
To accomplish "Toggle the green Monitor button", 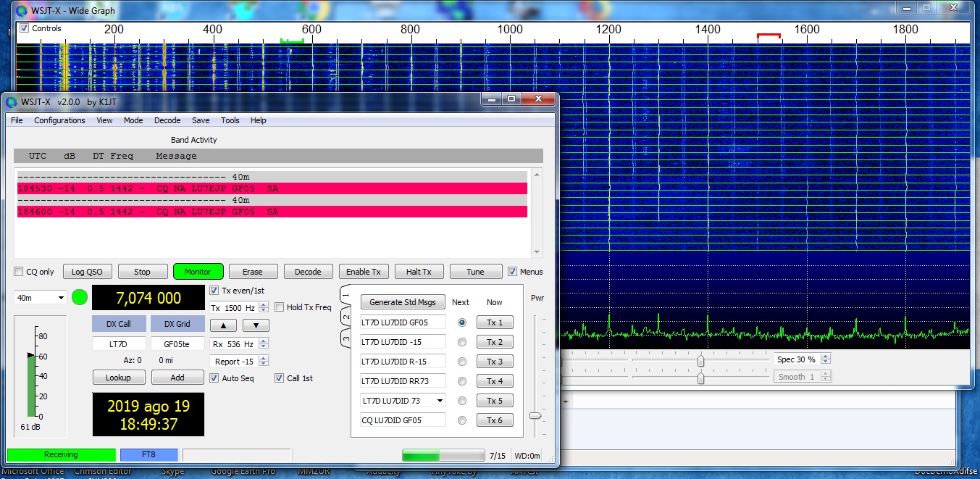I will pos(198,272).
